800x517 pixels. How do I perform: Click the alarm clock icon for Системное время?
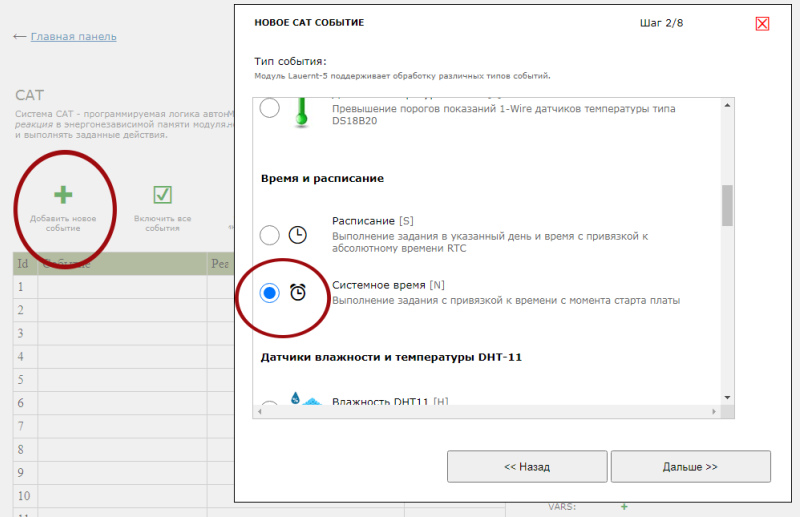[x=298, y=292]
